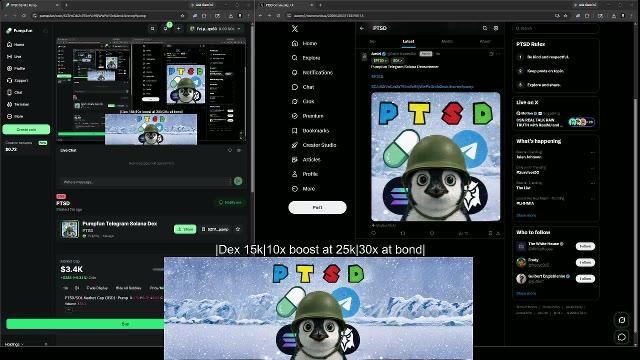The width and height of the screenshot is (640, 360).
Task: Click Trade Display in the chart toolbar
Action: 97,288
